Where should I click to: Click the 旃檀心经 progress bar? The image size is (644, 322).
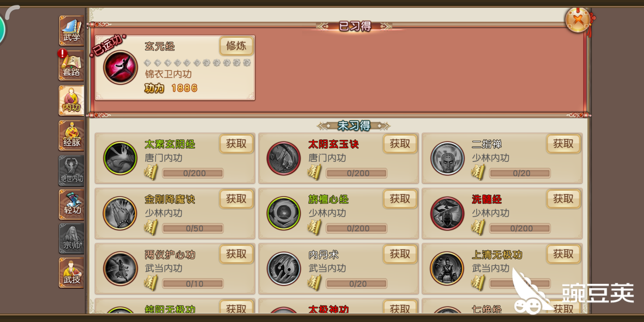coord(357,228)
